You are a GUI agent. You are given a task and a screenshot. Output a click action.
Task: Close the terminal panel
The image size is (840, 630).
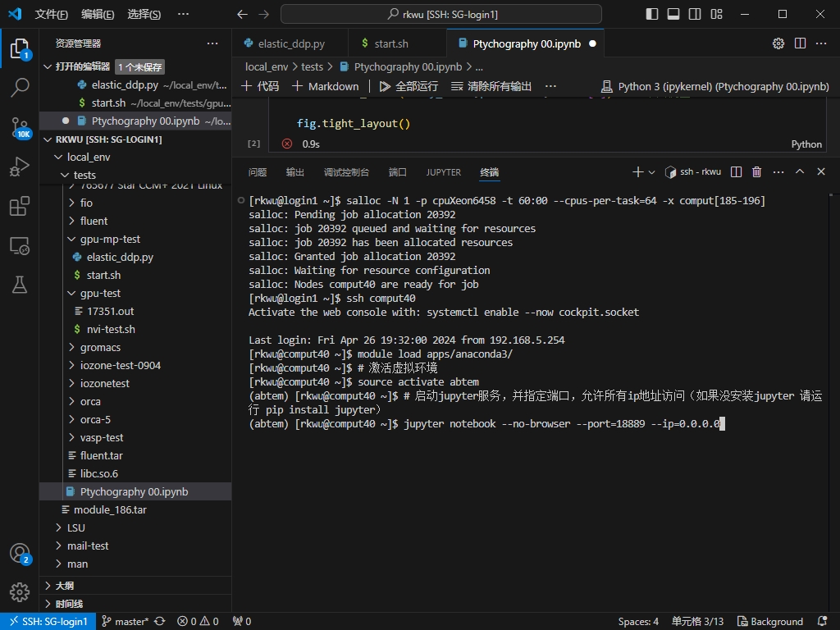(x=821, y=171)
